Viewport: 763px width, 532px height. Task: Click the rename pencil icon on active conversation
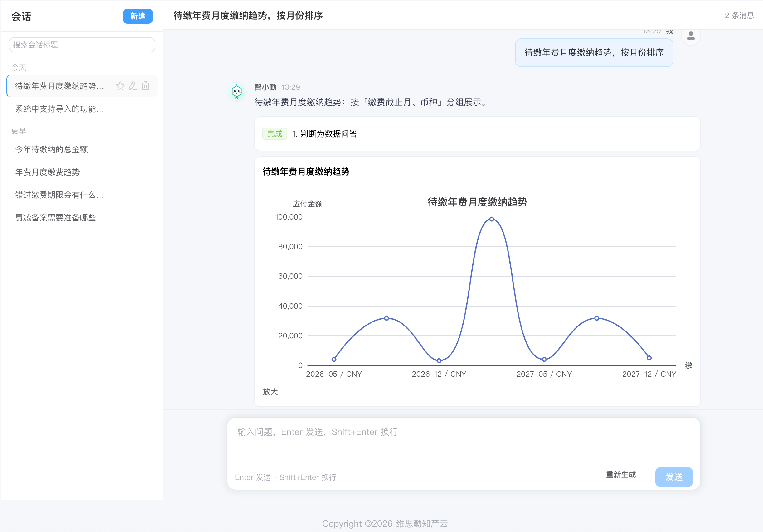point(133,86)
